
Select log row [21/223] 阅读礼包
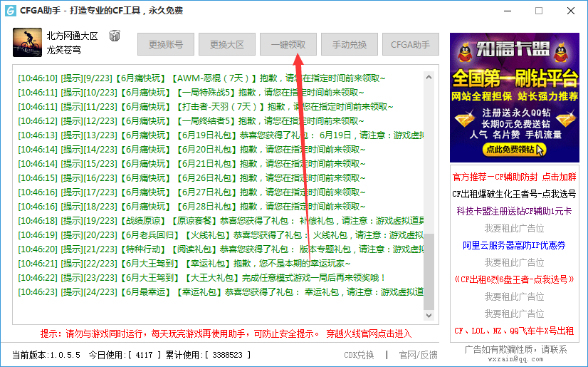[221, 249]
